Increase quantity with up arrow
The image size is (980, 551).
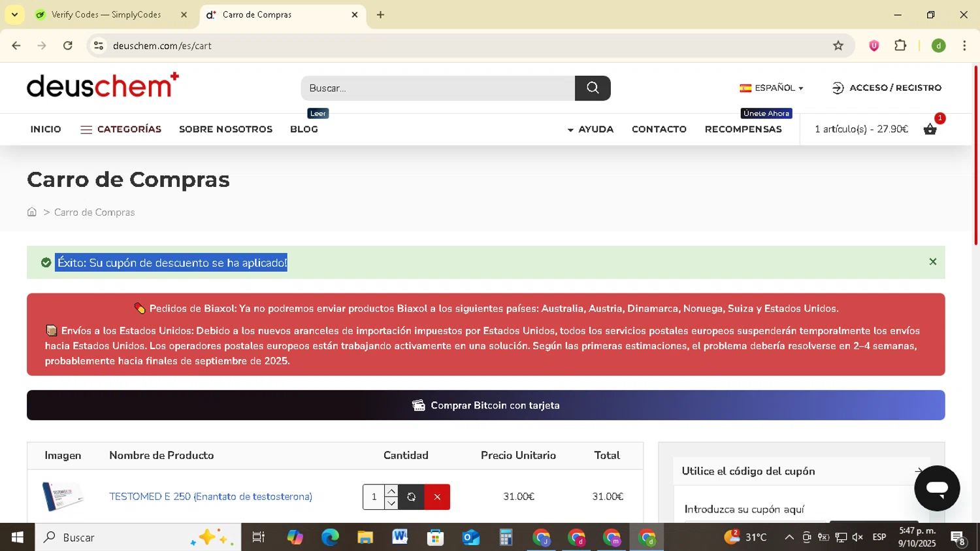(x=391, y=491)
